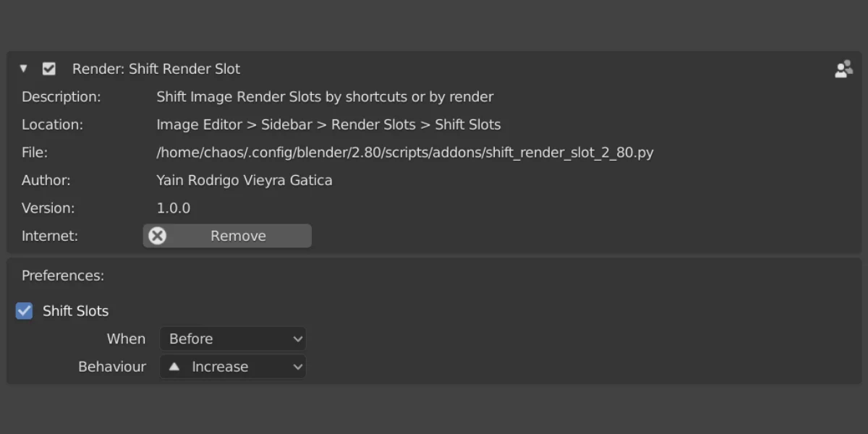Click the up-arrow icon inside Increase dropdown

coord(174,367)
